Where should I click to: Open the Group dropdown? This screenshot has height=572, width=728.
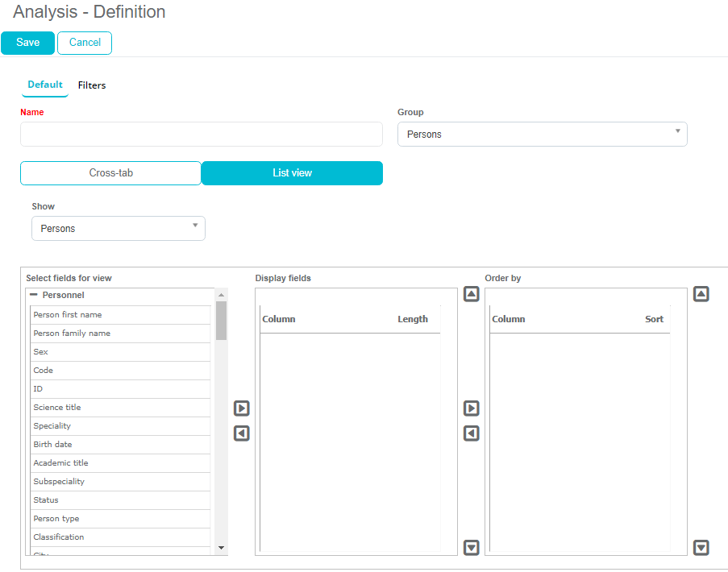click(x=542, y=135)
